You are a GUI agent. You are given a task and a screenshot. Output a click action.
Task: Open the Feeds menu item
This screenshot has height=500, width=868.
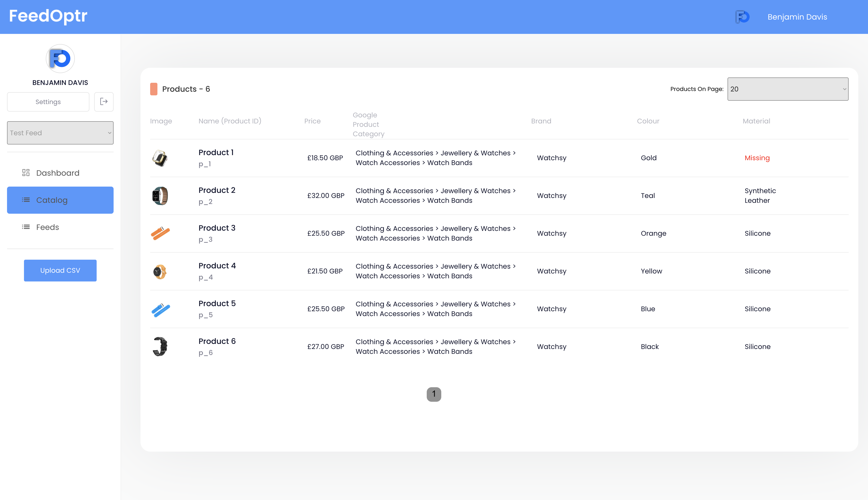tap(60, 227)
